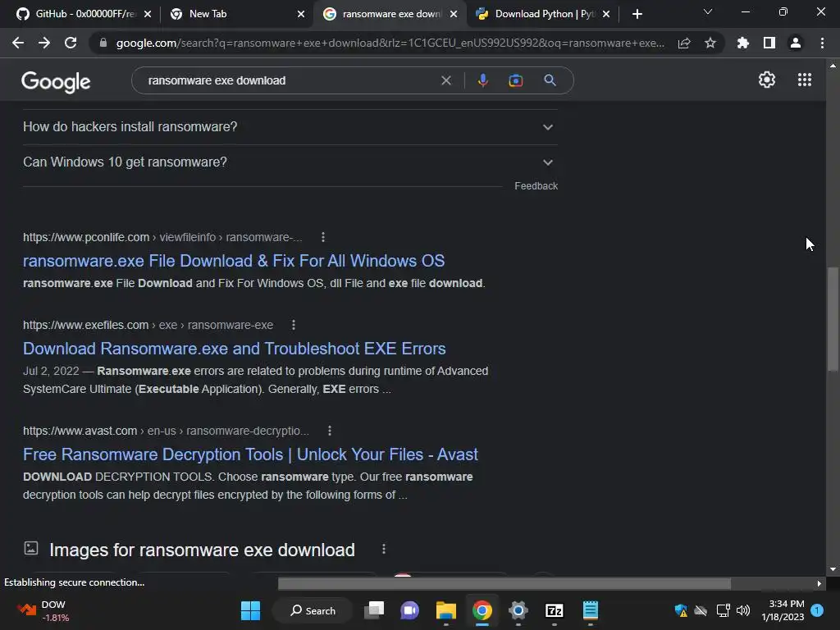View site information via the address bar padlock

coord(103,43)
